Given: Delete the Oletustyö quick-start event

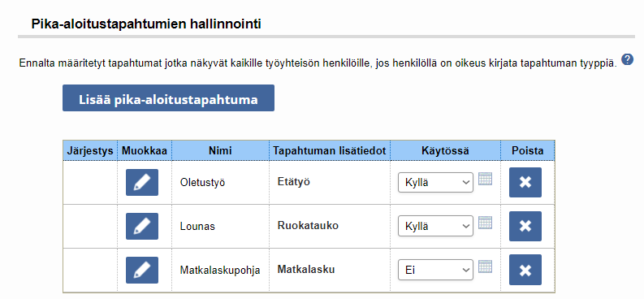Looking at the screenshot, I should 525,182.
